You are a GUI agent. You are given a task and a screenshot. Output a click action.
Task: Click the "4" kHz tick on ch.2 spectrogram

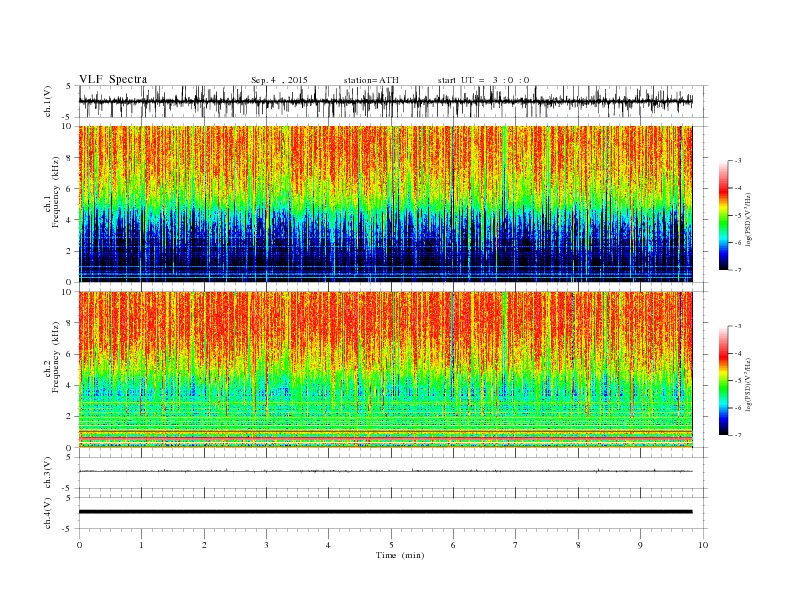[x=70, y=385]
